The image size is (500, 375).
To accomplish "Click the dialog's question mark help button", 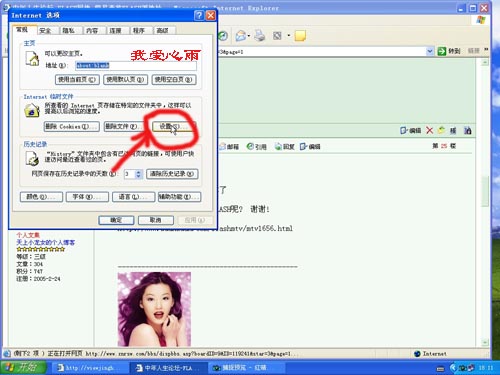I will (199, 15).
